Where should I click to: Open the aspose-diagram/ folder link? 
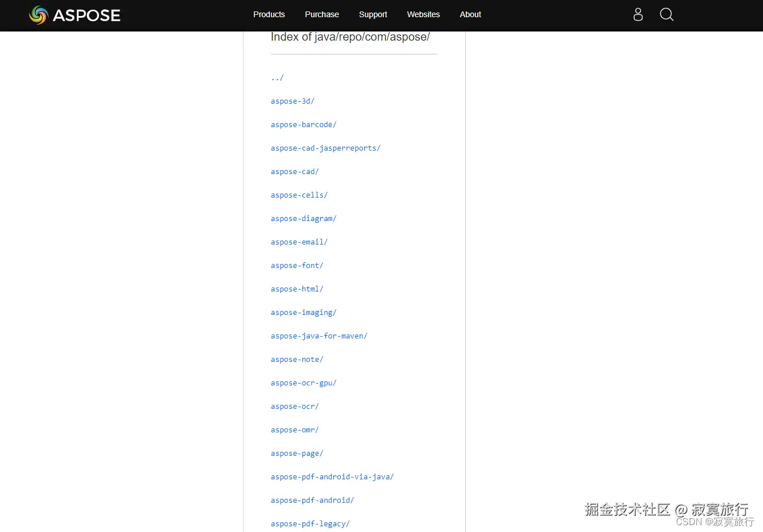point(304,219)
